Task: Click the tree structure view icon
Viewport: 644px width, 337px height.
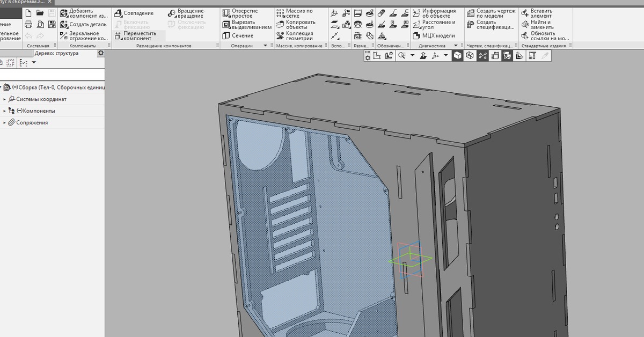Action: [23, 63]
